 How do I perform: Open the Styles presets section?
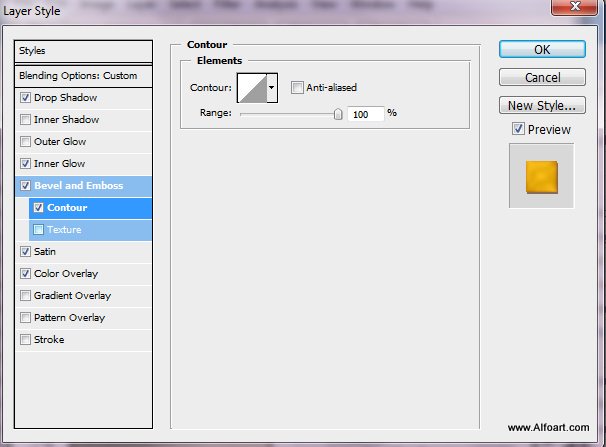(x=83, y=51)
